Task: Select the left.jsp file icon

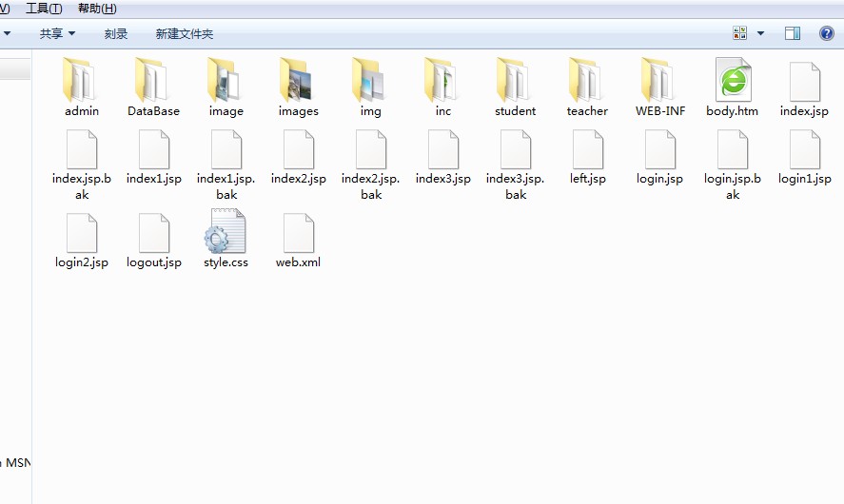Action: [588, 149]
